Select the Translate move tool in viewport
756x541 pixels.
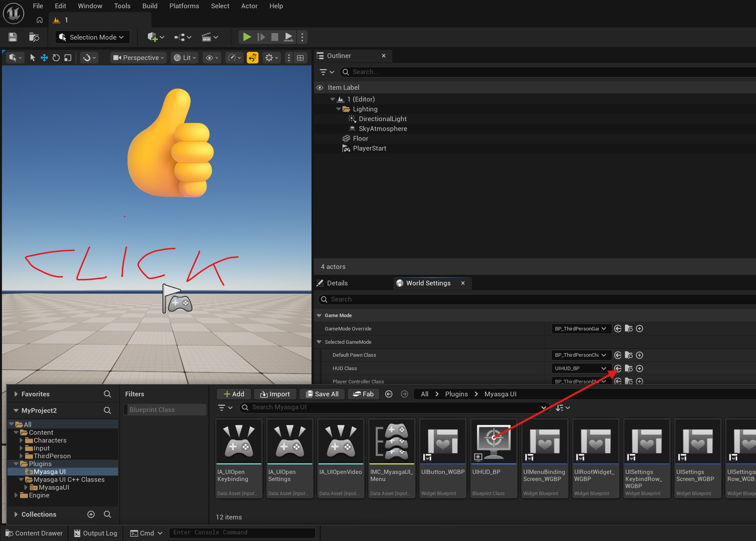(x=44, y=58)
